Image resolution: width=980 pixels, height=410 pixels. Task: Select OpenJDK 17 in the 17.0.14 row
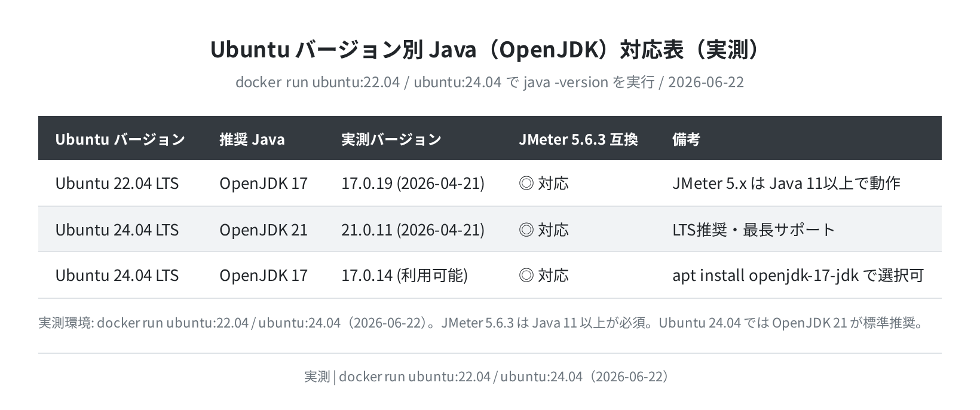pos(263,275)
